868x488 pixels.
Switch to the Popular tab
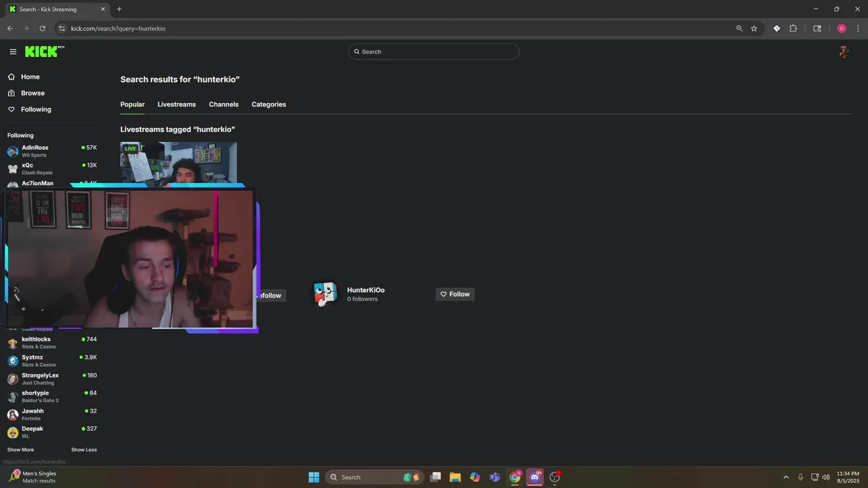132,104
